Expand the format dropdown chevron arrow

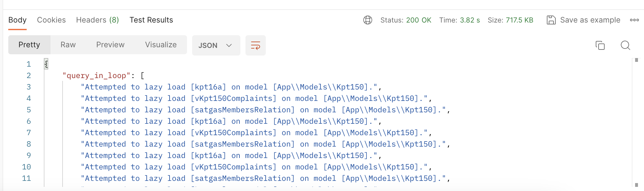tap(229, 45)
